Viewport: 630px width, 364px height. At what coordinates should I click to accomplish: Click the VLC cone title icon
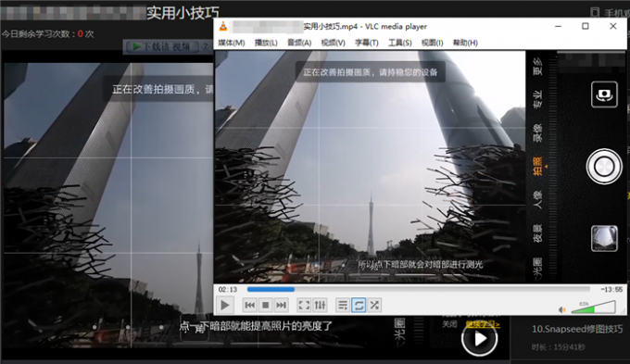point(223,27)
